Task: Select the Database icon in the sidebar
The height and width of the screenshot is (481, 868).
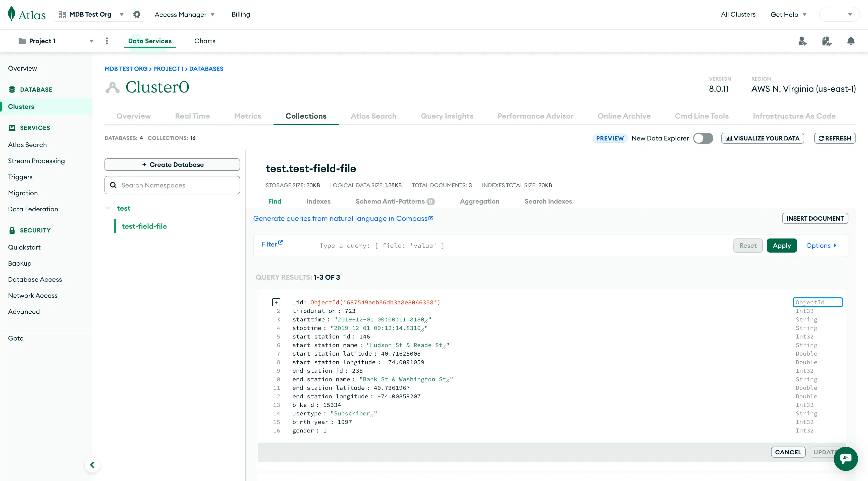Action: pos(12,89)
